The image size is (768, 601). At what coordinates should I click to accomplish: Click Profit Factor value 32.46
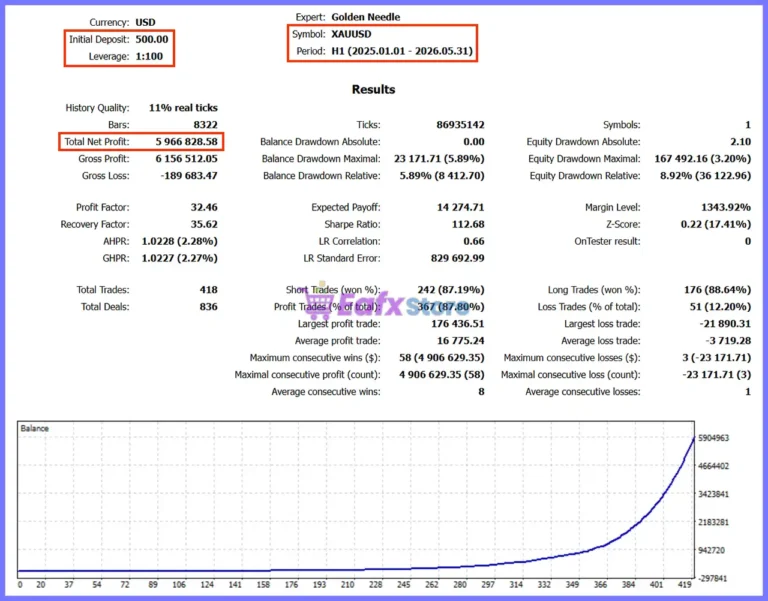(x=204, y=207)
